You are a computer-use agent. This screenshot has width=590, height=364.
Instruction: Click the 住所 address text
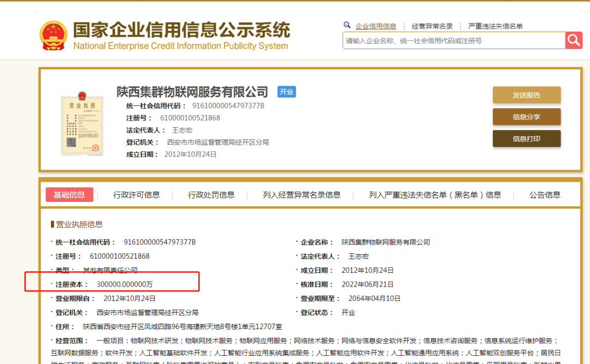[182, 327]
